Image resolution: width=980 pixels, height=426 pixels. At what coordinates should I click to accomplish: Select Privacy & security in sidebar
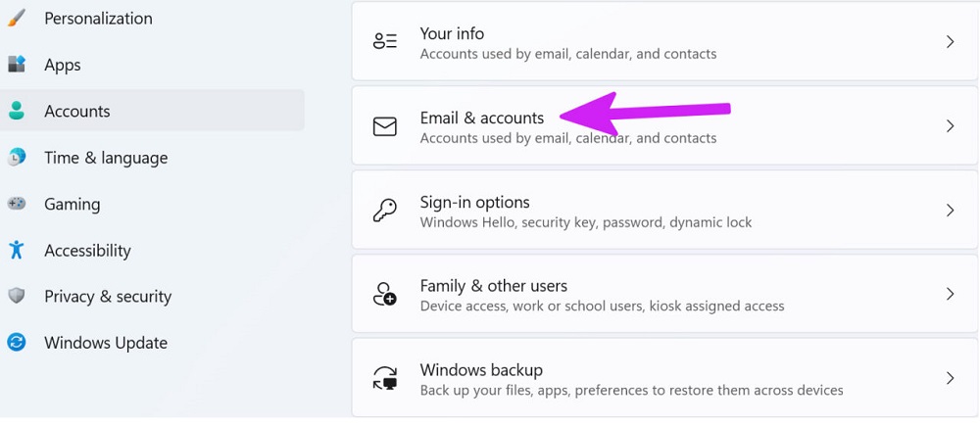[x=108, y=296]
